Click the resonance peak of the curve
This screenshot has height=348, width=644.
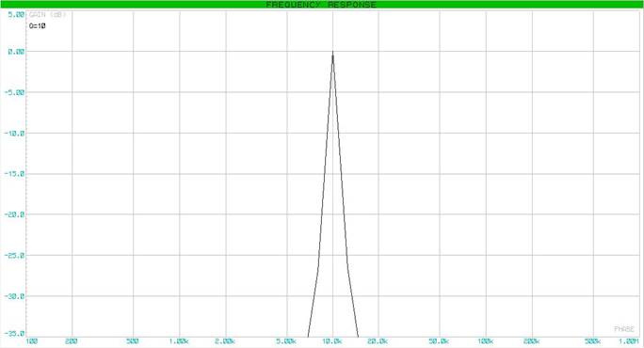pyautogui.click(x=332, y=53)
